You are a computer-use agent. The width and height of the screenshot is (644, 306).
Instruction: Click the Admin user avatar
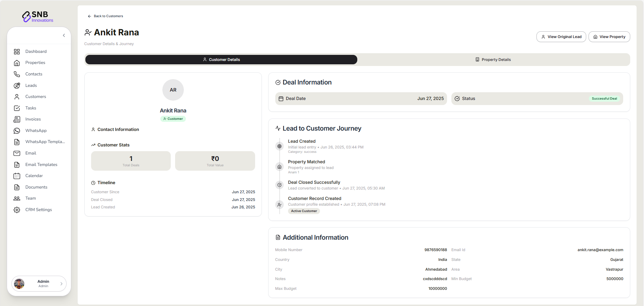pyautogui.click(x=19, y=284)
